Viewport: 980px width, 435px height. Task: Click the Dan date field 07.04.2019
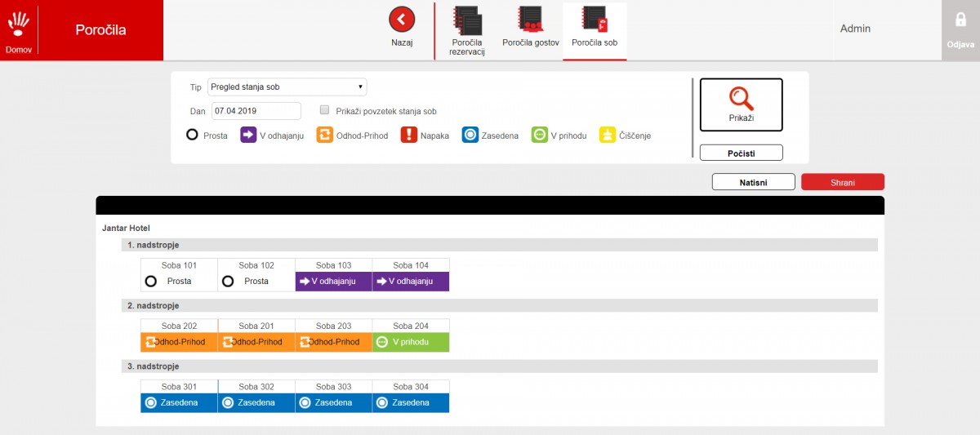coord(256,111)
